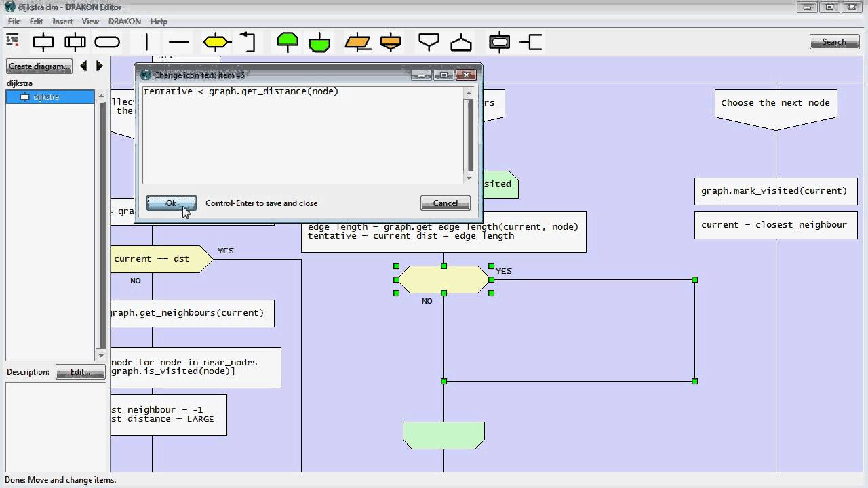
Task: Select the Action icon tool
Action: [x=43, y=42]
